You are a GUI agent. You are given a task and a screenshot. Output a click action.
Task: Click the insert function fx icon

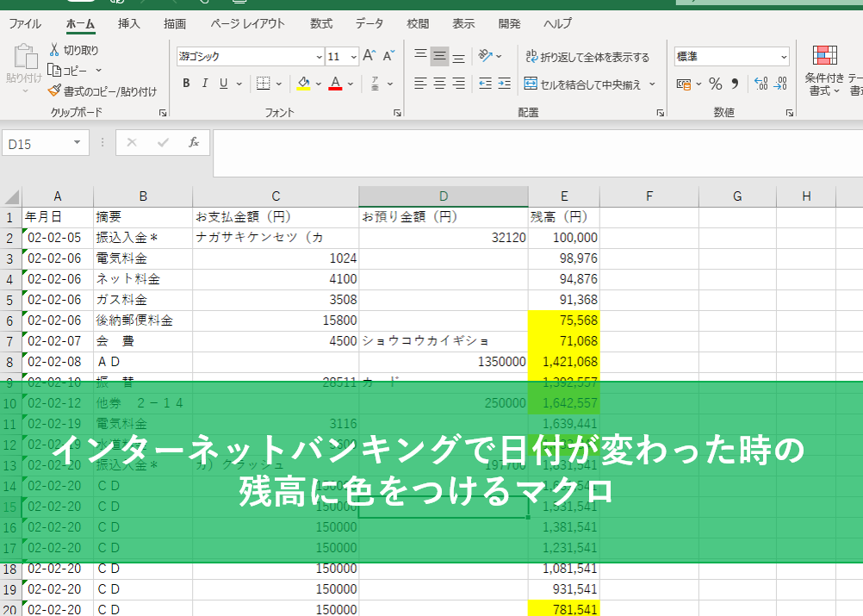click(x=194, y=142)
